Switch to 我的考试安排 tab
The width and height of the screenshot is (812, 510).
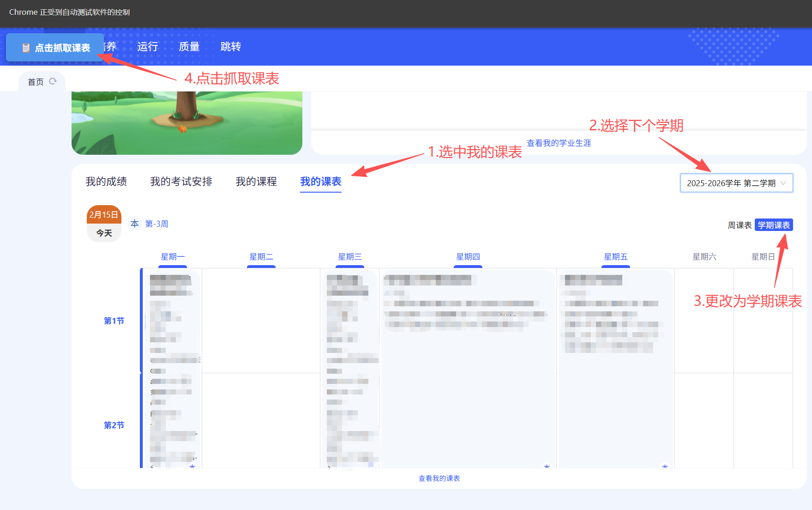[x=181, y=182]
